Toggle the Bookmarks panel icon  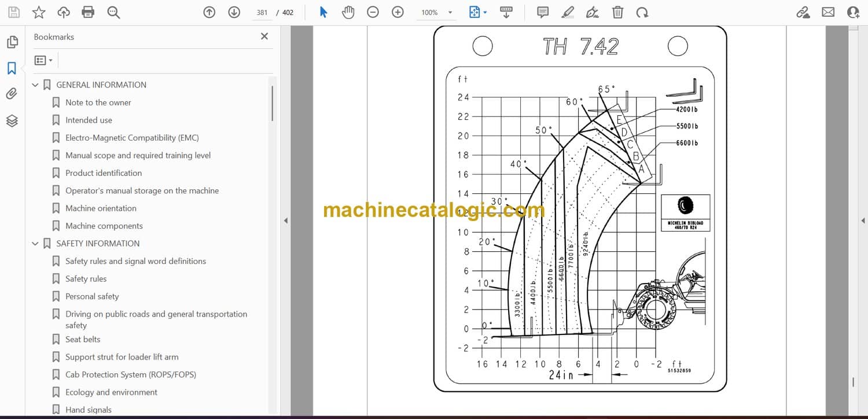pos(12,68)
